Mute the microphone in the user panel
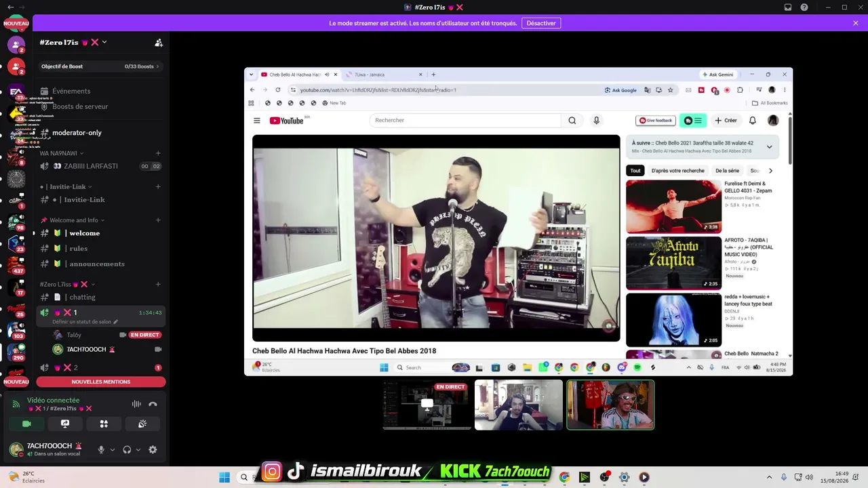 tap(101, 449)
